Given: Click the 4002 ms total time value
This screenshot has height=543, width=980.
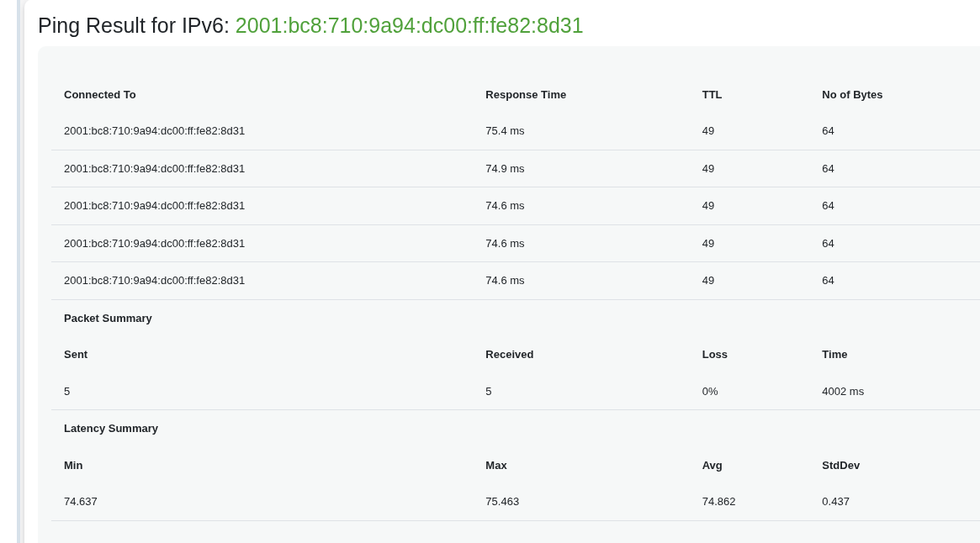Looking at the screenshot, I should (x=843, y=392).
